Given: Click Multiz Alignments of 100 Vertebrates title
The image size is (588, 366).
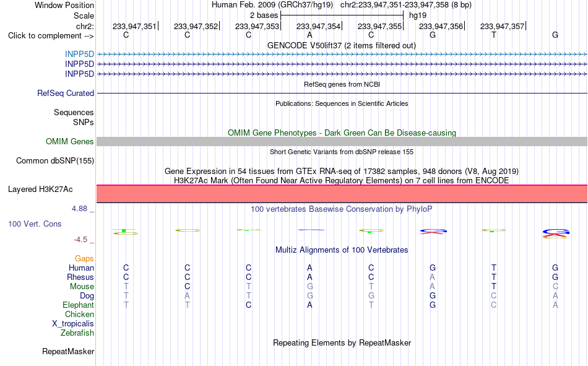Looking at the screenshot, I should [x=342, y=250].
